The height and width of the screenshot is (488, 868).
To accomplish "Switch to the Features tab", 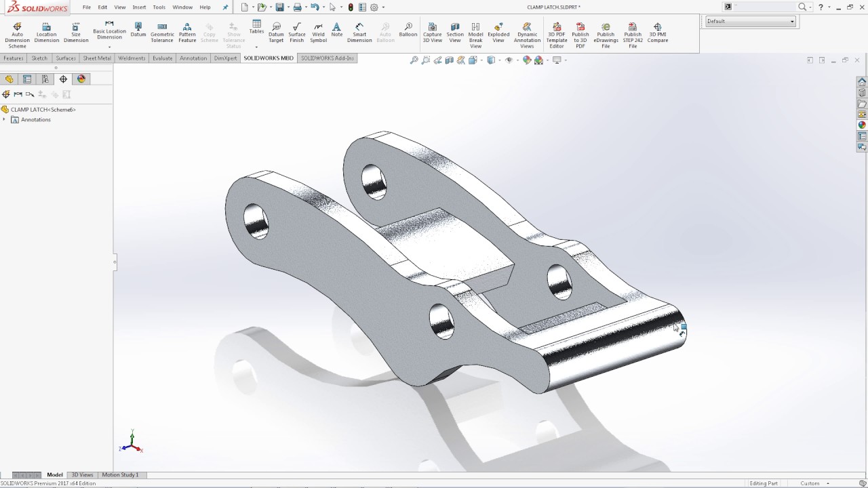I will tap(14, 58).
